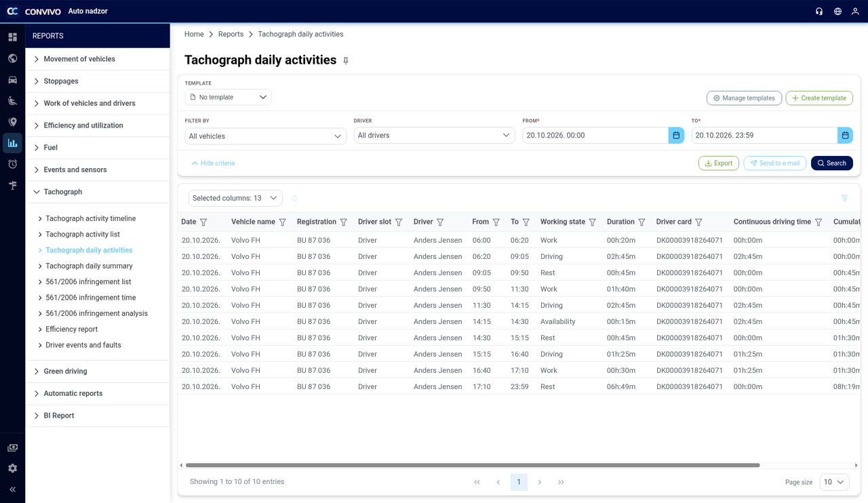Open 561/2006 infringement list report
The image size is (868, 503).
point(88,282)
